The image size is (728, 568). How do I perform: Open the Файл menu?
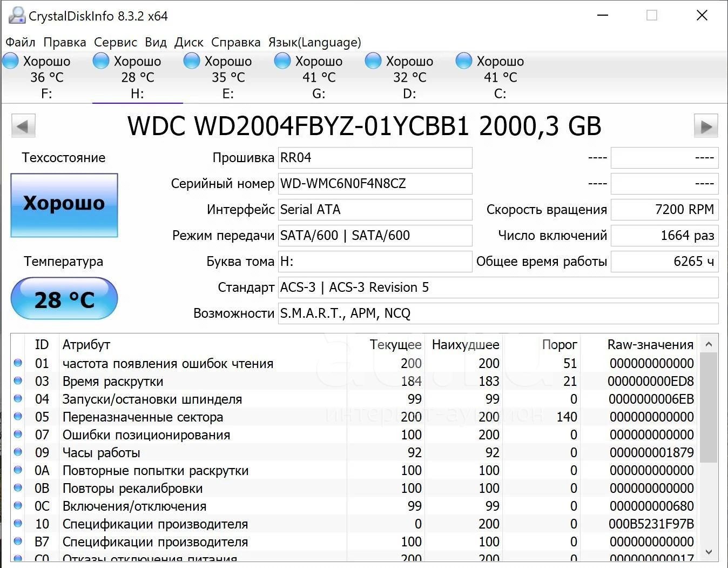point(21,42)
